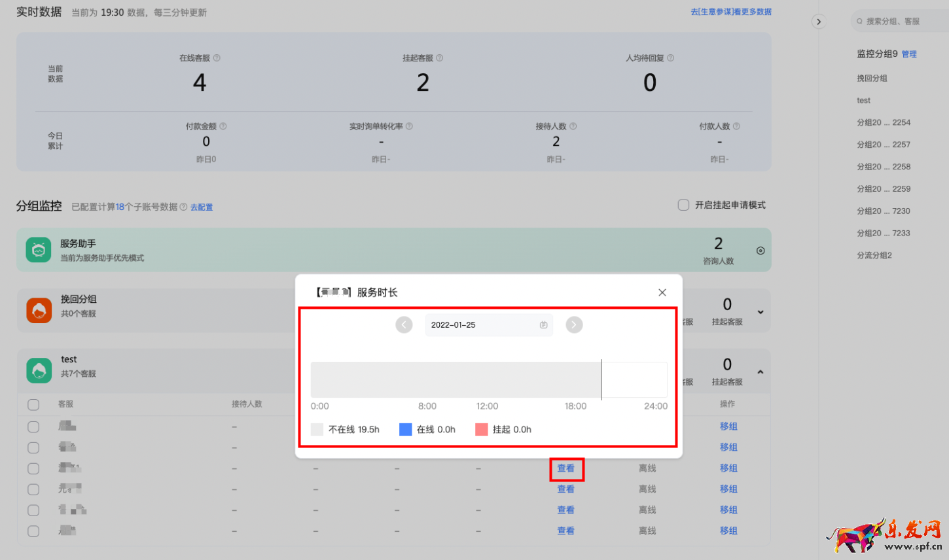This screenshot has width=949, height=560.
Task: Collapse the right sidebar with arrow
Action: (x=818, y=22)
